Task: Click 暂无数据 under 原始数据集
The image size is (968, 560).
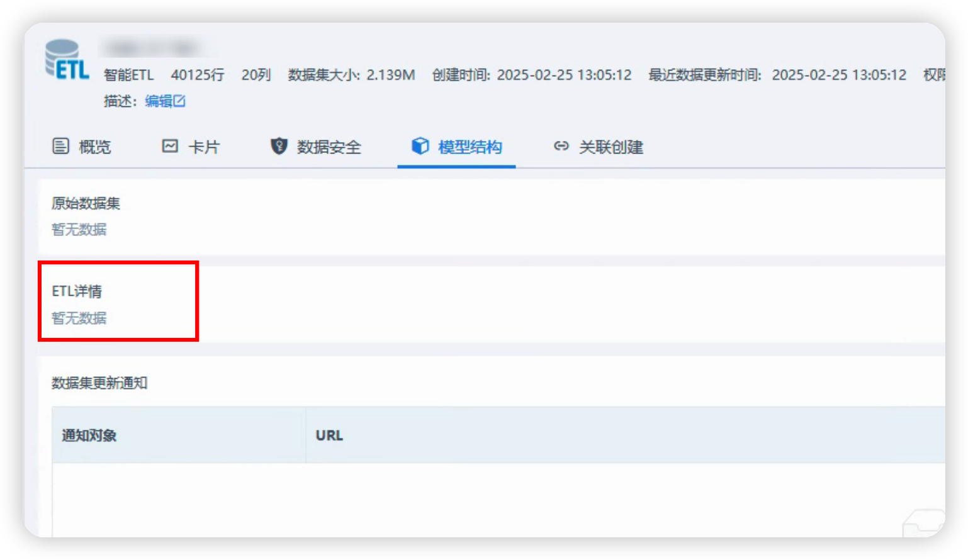Action: 79,230
